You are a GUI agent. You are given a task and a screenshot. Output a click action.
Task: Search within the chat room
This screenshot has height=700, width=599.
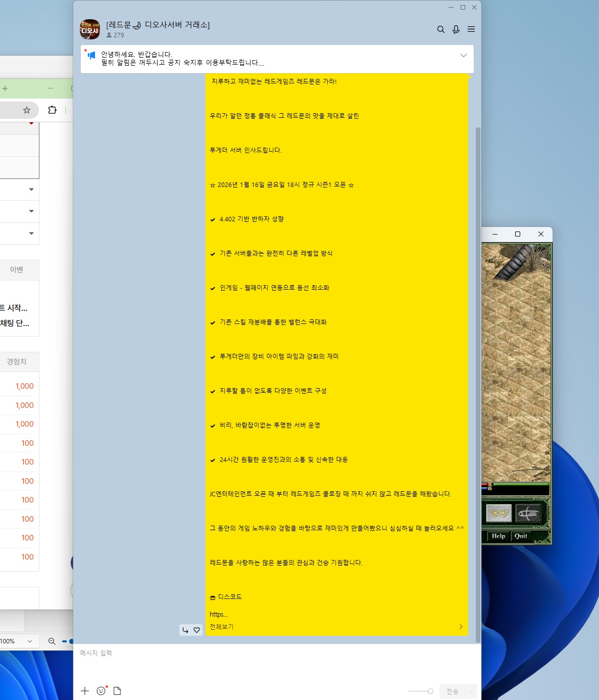click(440, 29)
